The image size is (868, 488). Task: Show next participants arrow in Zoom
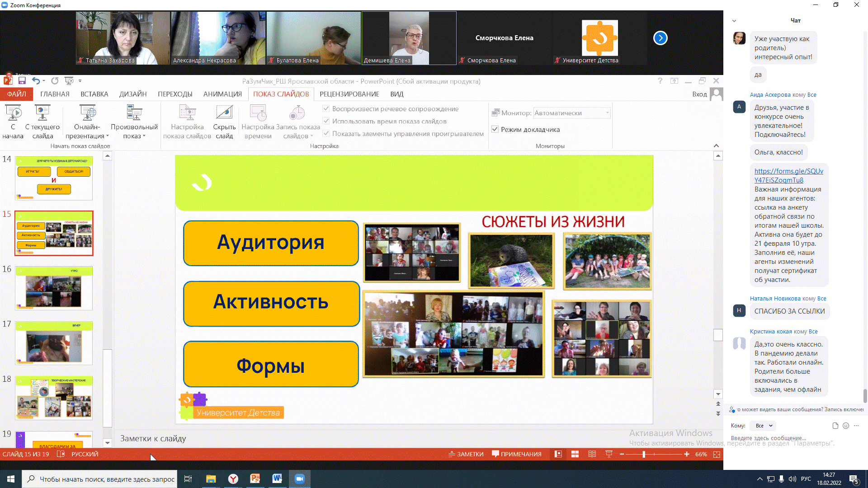660,38
